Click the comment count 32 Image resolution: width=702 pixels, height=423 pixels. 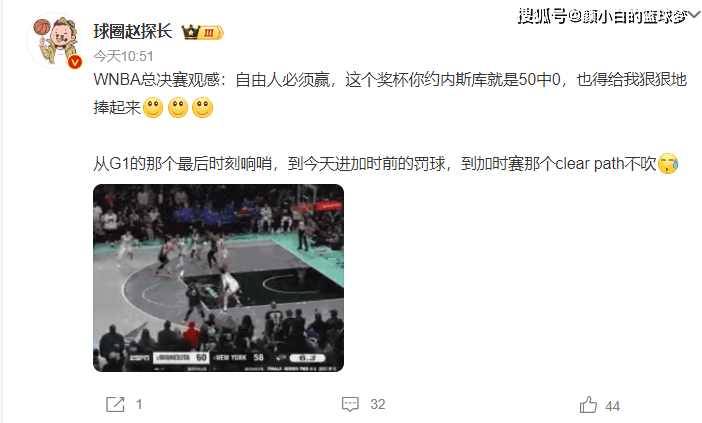point(378,405)
